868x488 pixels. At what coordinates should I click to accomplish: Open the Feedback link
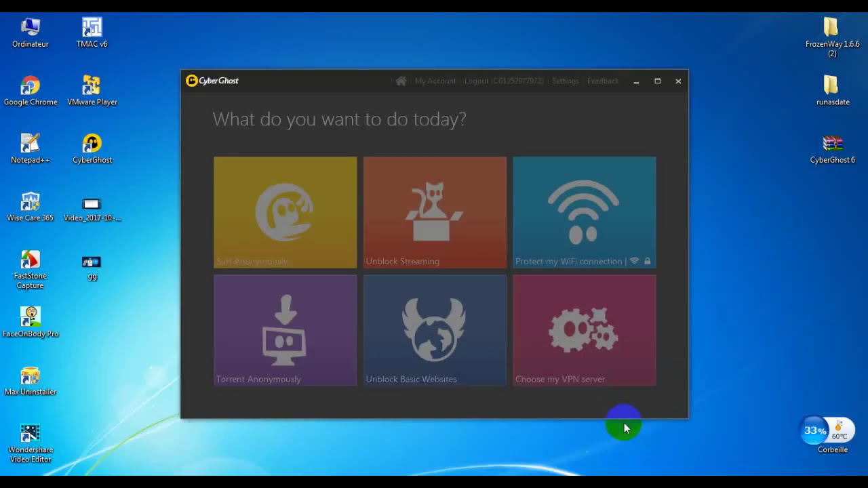coord(603,81)
